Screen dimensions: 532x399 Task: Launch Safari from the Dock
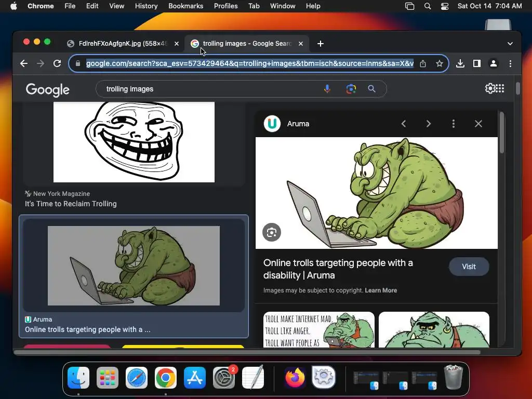(x=137, y=378)
